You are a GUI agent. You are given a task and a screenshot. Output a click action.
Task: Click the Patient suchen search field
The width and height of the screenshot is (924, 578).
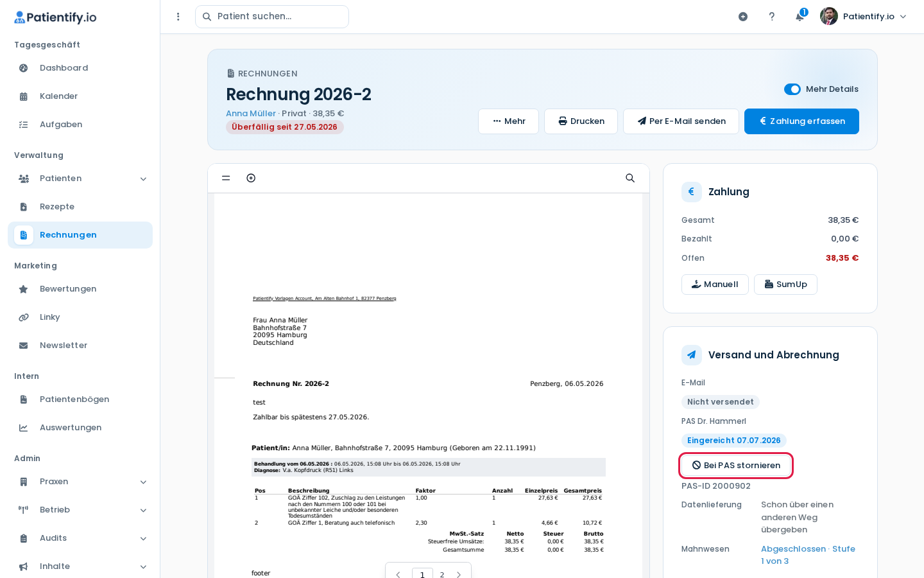[x=272, y=17]
